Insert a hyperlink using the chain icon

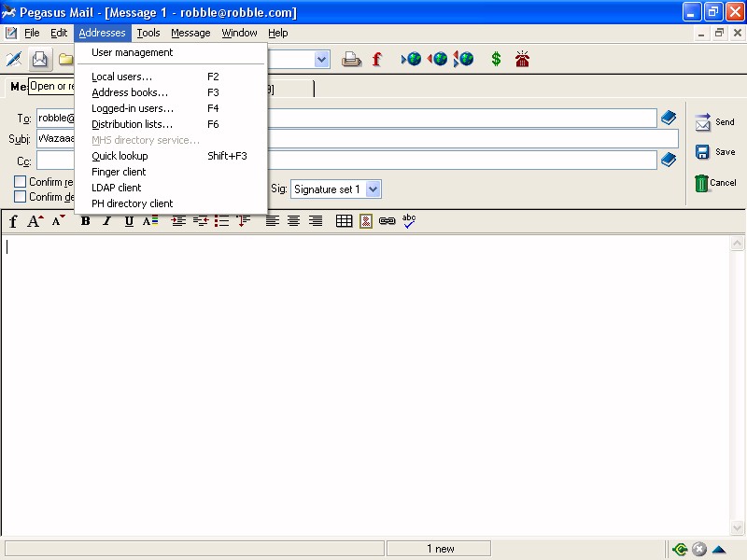point(388,221)
